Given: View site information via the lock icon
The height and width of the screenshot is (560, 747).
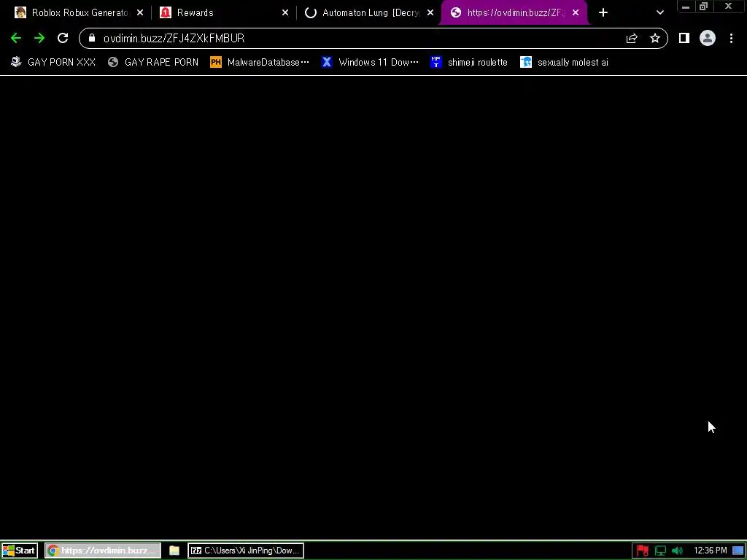Looking at the screenshot, I should (92, 38).
